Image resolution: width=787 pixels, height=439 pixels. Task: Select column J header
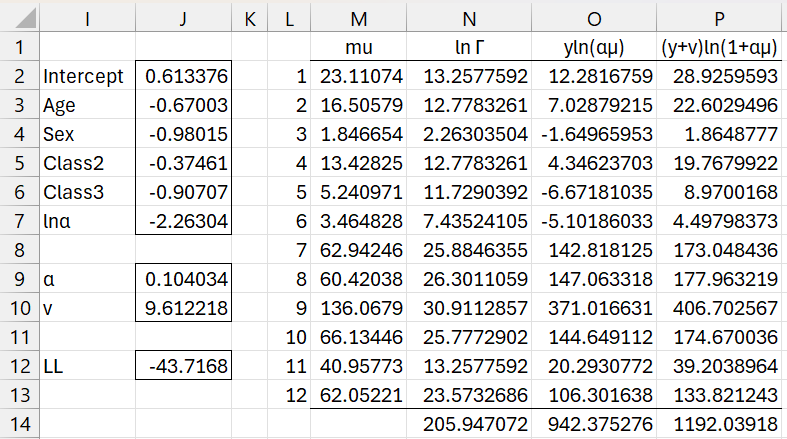pyautogui.click(x=185, y=17)
